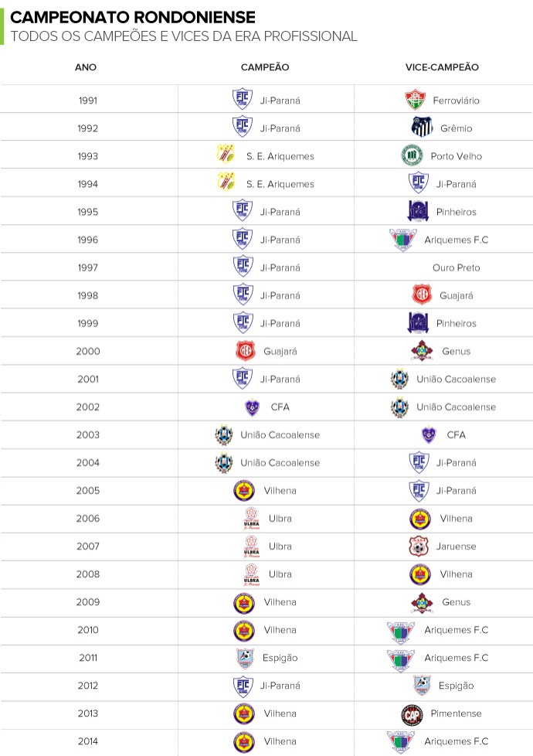The image size is (533, 756).
Task: Click the Vilhena vice-champion crest in 2008
Action: (419, 574)
